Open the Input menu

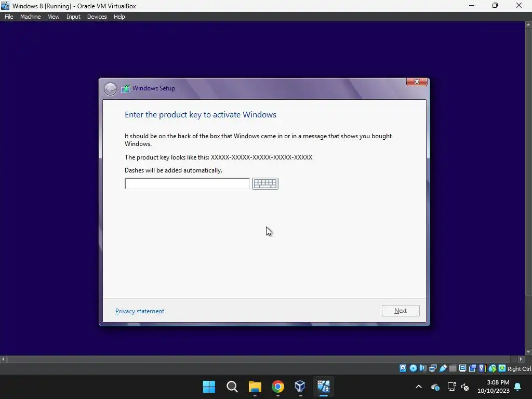point(73,17)
